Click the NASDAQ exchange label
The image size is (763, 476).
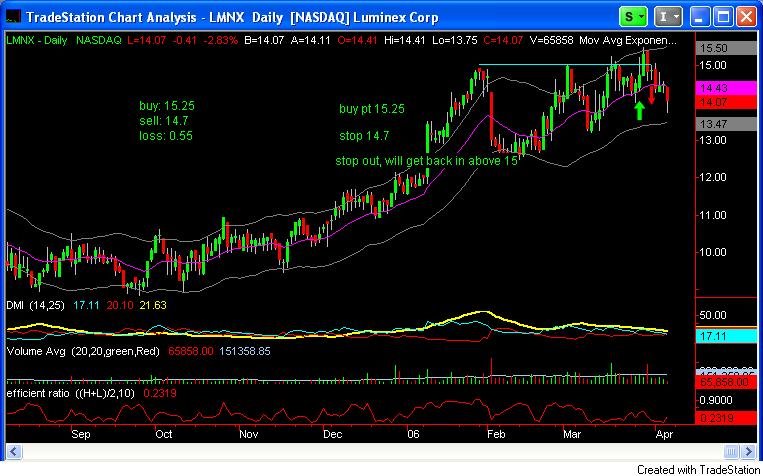[99, 40]
